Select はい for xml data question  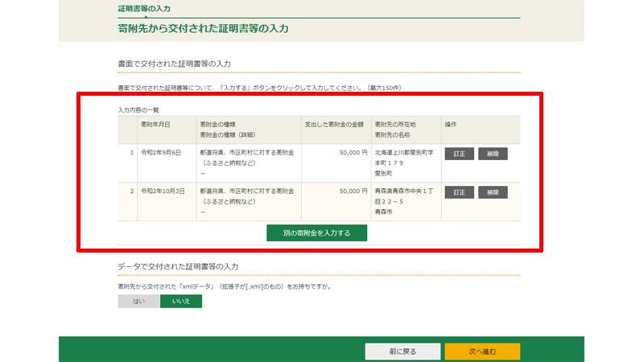pos(138,301)
